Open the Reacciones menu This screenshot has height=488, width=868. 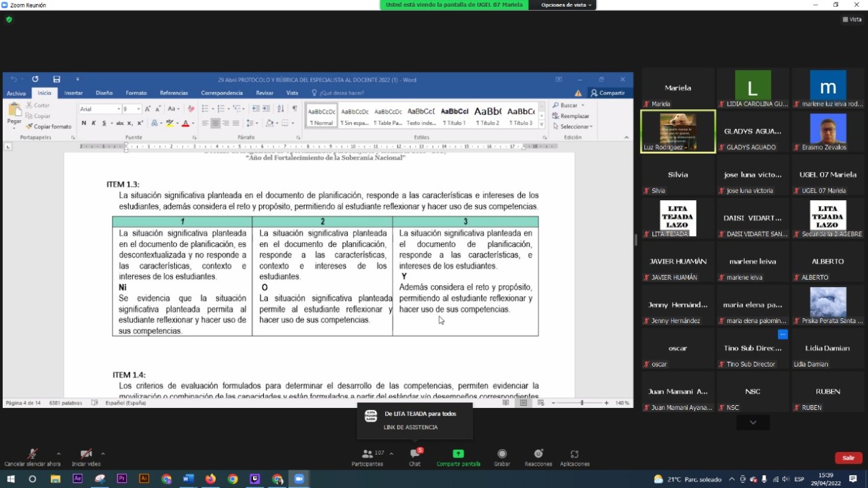click(538, 454)
